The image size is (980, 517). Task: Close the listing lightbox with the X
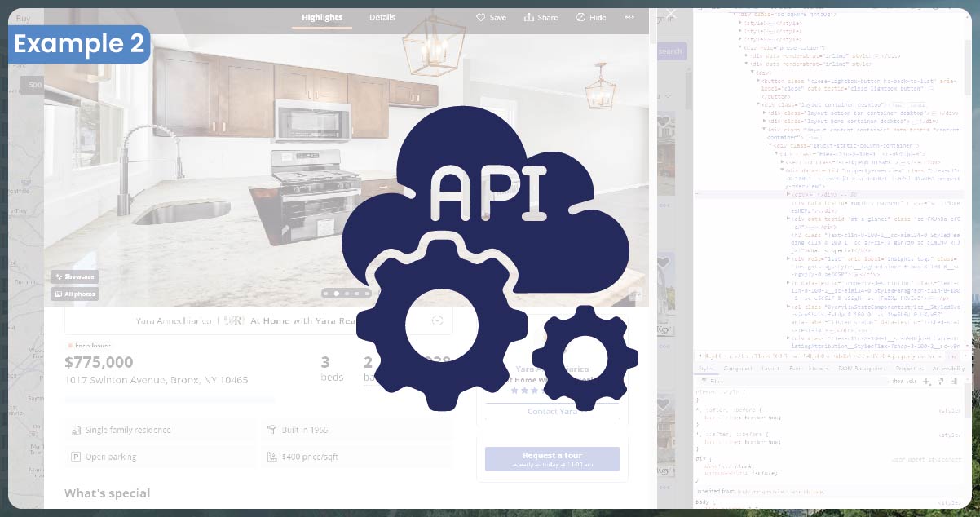click(671, 14)
